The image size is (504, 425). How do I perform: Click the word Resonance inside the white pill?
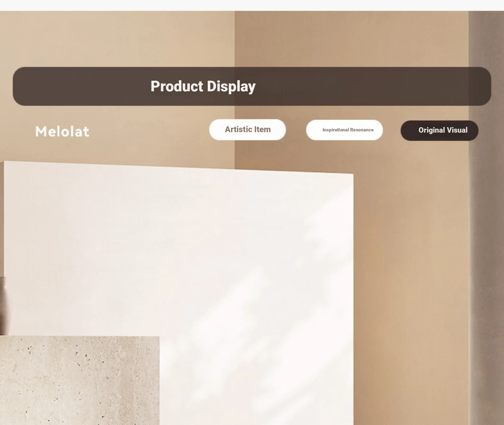pos(362,130)
